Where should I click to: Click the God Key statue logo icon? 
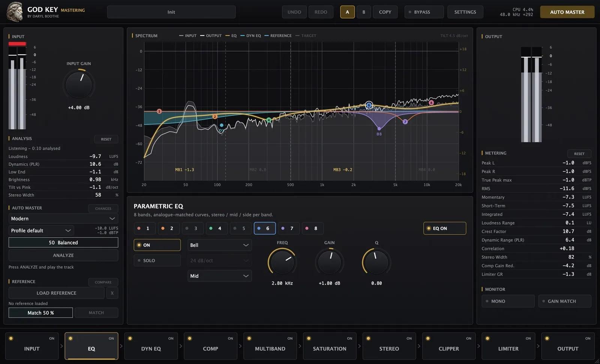(15, 12)
